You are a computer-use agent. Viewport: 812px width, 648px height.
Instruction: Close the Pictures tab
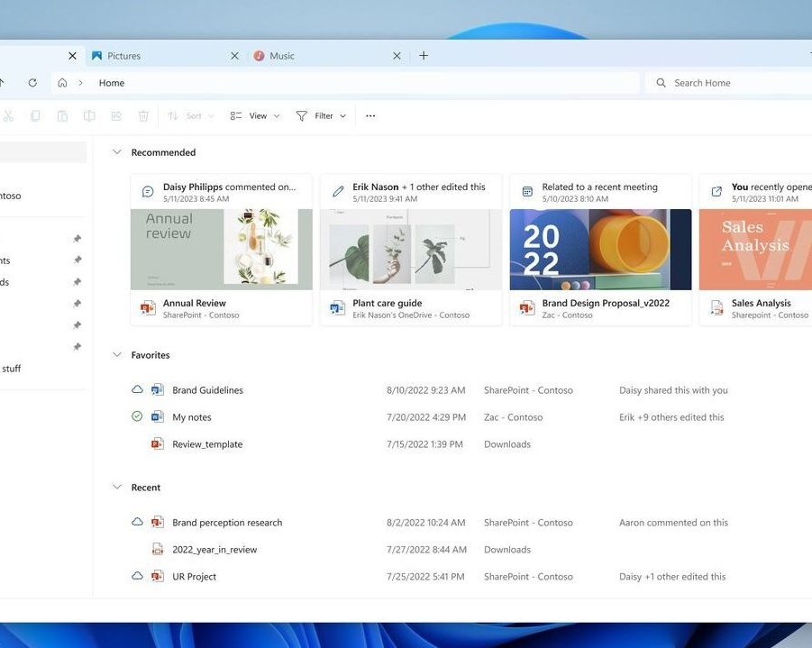click(234, 55)
